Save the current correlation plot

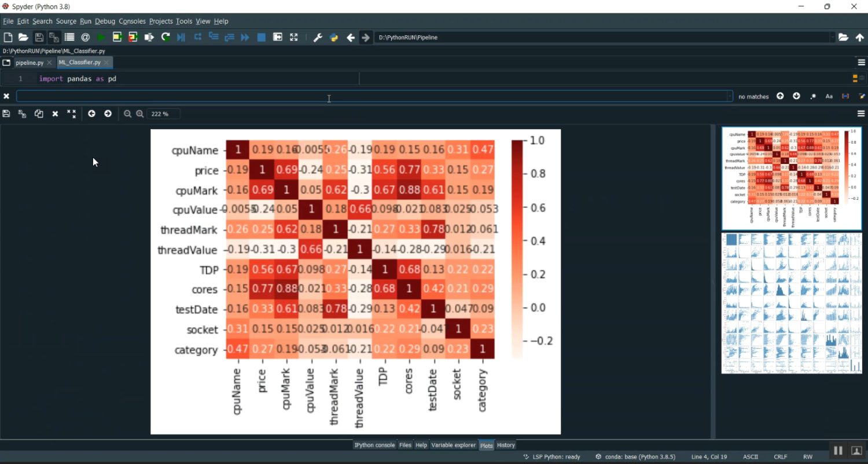coord(6,114)
